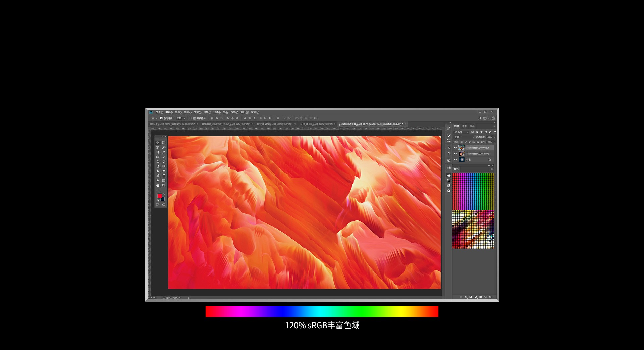This screenshot has height=350, width=644.
Task: Toggle lock all padlock button
Action: point(478,142)
